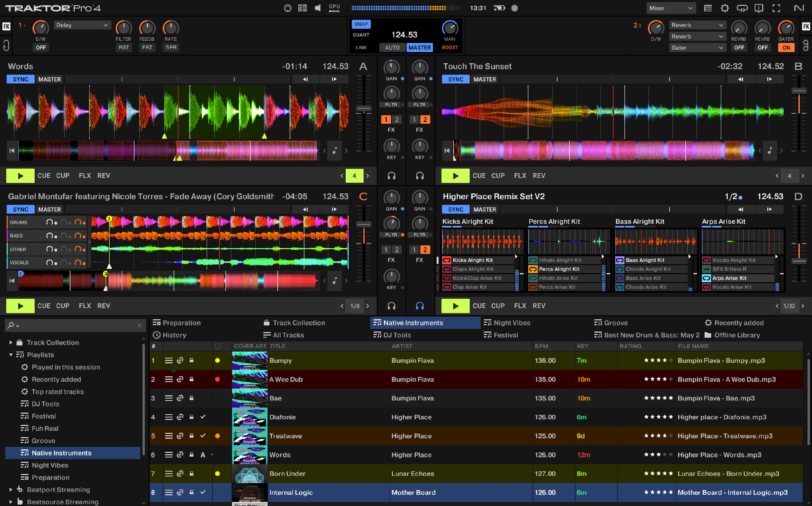Set deck B as tempo MASTER
812x506 pixels.
point(485,79)
